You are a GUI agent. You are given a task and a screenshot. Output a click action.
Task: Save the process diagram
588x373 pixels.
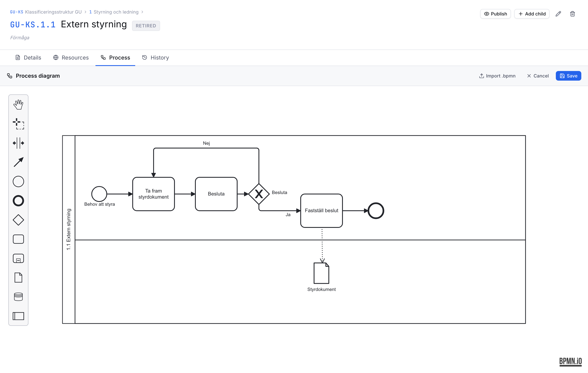tap(569, 76)
